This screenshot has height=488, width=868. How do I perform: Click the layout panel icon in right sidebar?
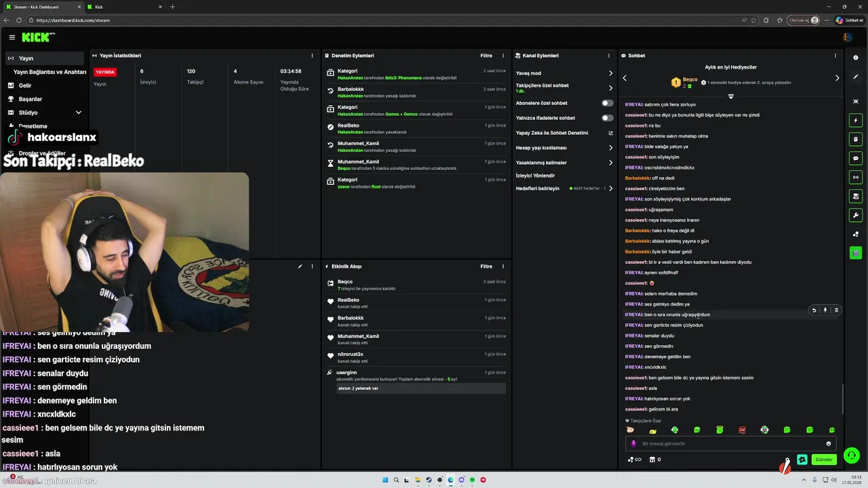click(x=856, y=197)
